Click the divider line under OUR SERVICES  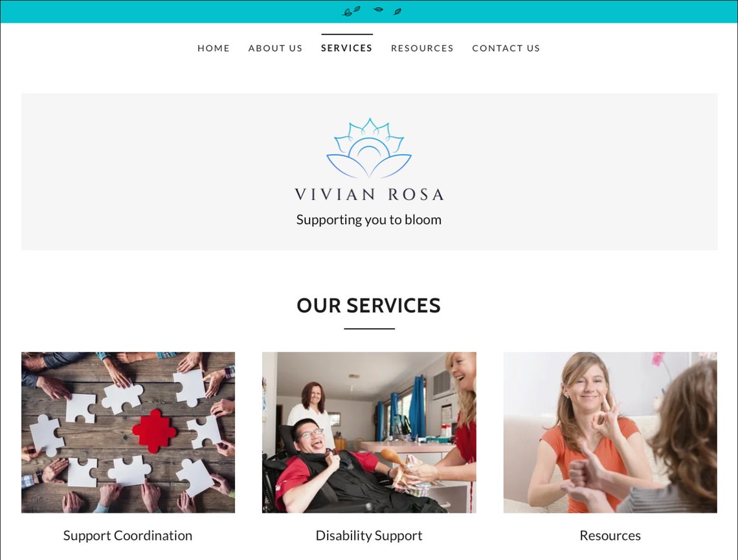[370, 328]
